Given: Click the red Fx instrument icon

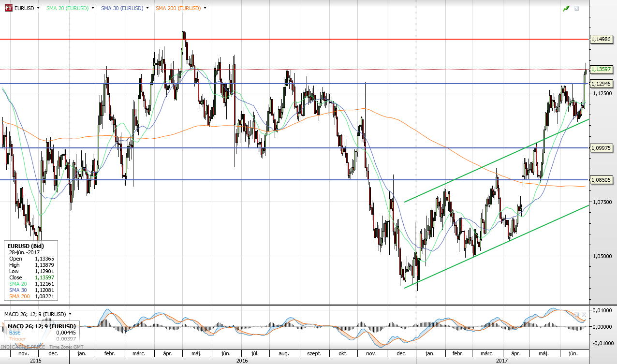Looking at the screenshot, I should (8, 8).
